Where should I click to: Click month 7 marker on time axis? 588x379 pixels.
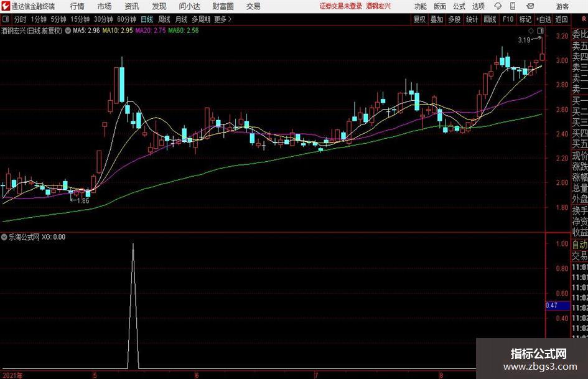click(x=317, y=375)
